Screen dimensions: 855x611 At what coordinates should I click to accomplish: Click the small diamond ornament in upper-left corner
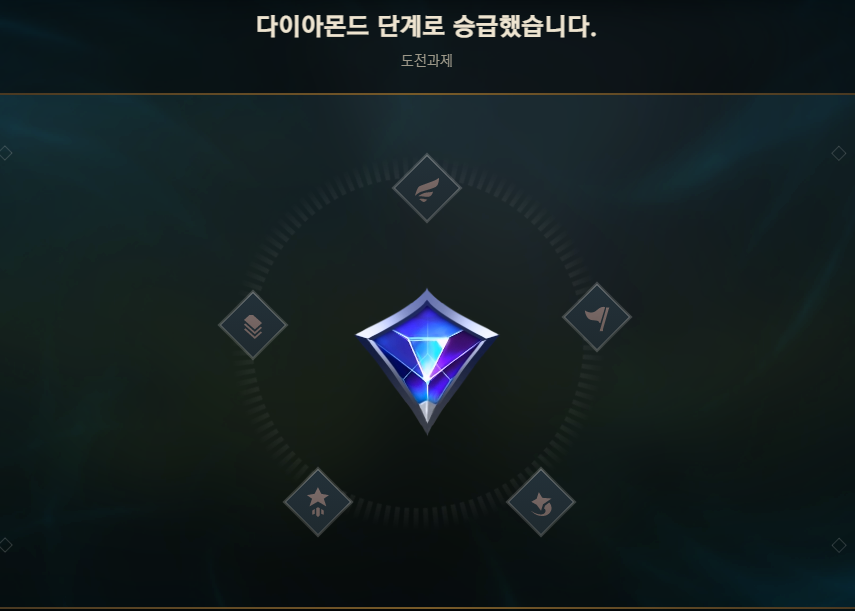coord(5,153)
